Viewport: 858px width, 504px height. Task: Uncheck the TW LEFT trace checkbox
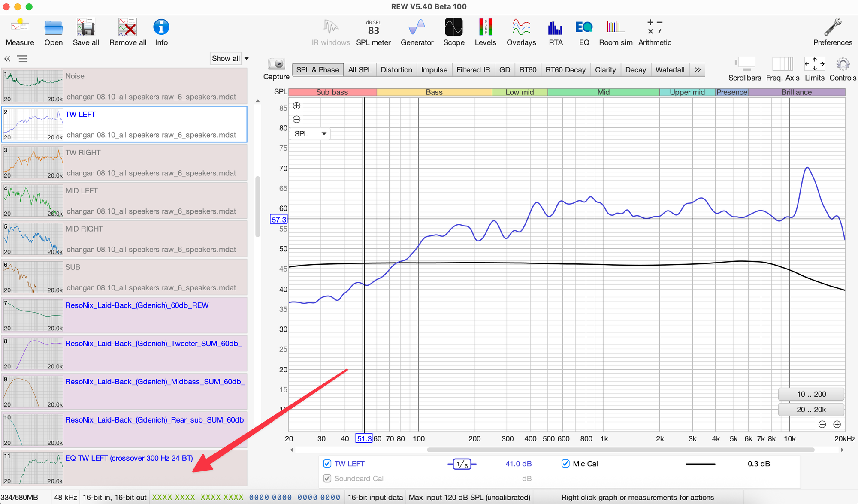point(327,464)
